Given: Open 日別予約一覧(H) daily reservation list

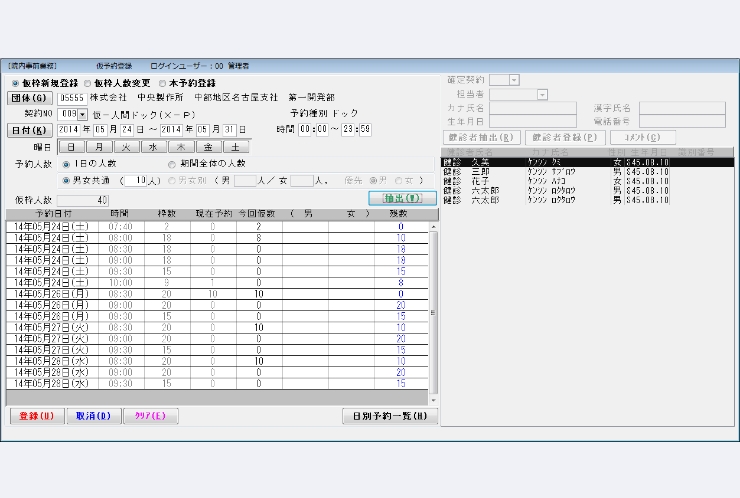Looking at the screenshot, I should tap(390, 416).
